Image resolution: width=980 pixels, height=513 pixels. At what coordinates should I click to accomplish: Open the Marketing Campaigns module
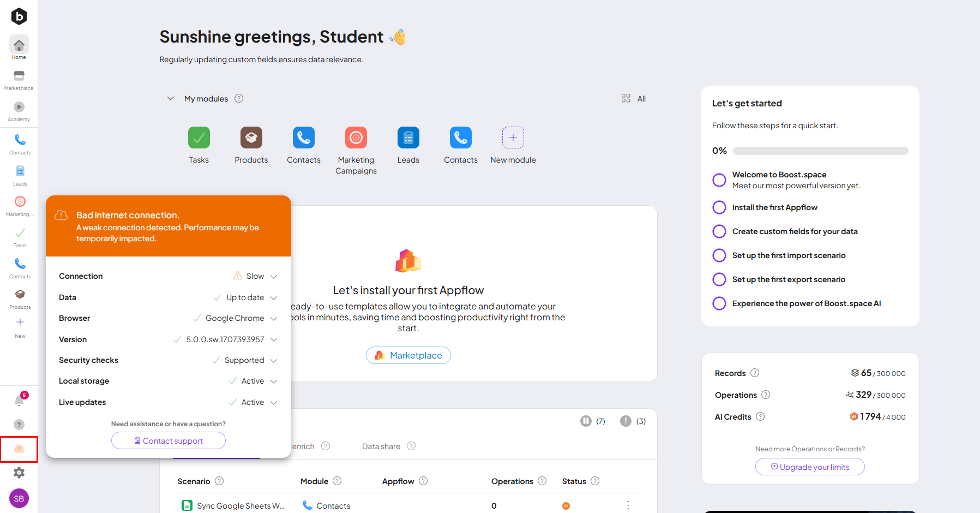[356, 138]
